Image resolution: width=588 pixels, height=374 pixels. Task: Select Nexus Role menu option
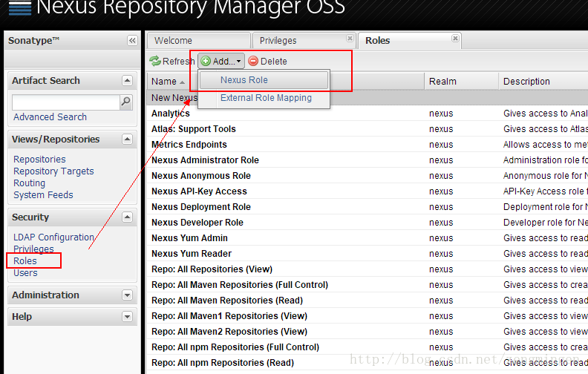click(x=264, y=80)
